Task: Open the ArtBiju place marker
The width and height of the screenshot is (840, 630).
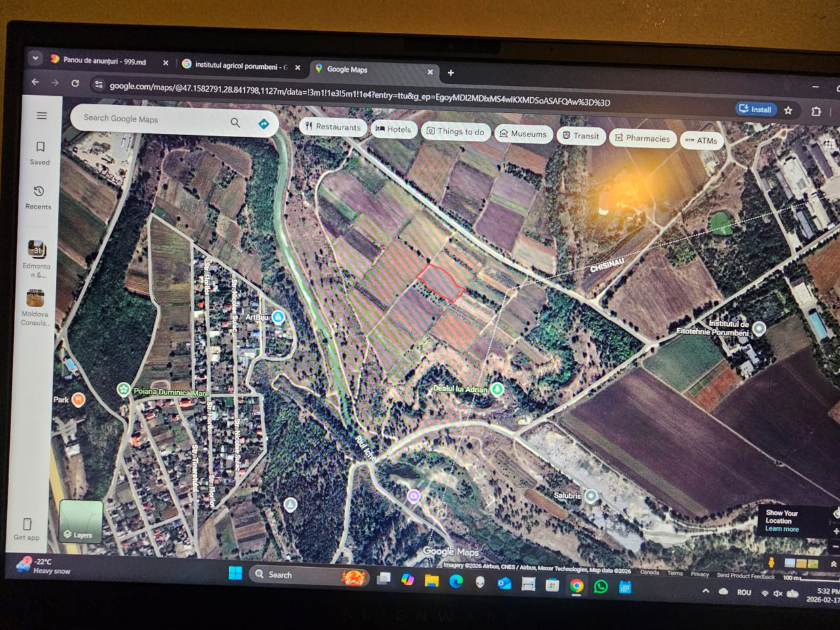Action: [x=278, y=318]
